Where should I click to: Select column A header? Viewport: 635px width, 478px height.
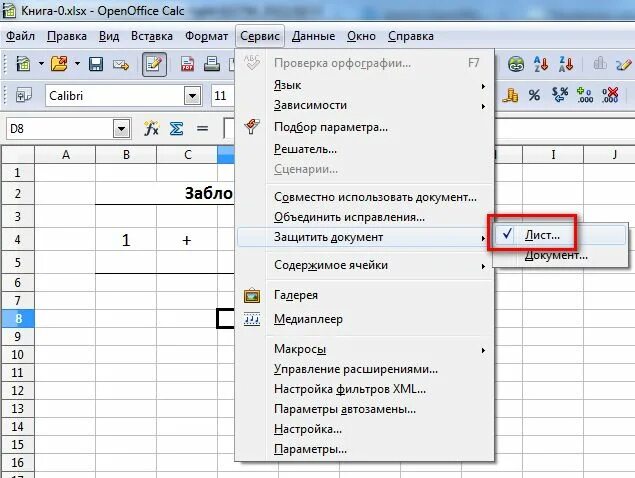pyautogui.click(x=65, y=154)
